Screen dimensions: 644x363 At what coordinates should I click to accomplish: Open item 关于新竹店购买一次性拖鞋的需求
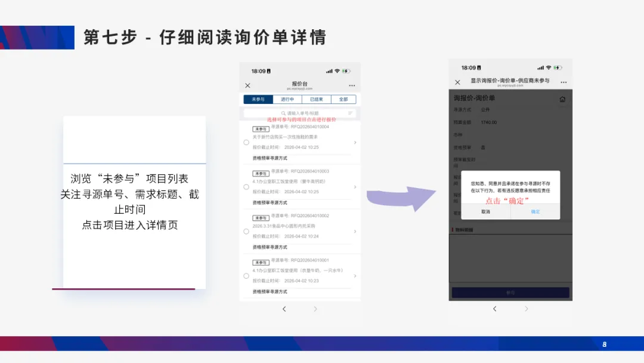(x=285, y=137)
